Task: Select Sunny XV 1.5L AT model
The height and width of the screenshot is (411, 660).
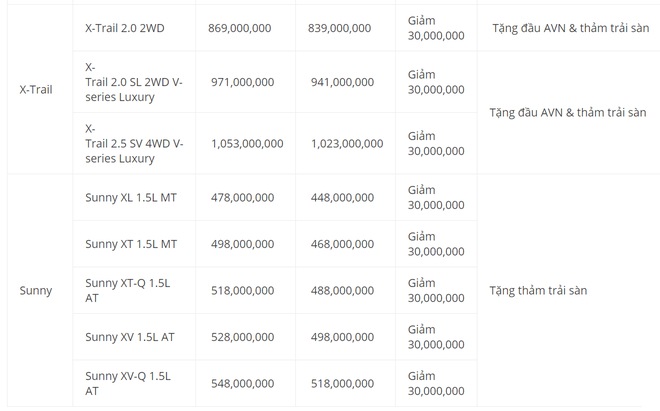Action: 130,337
